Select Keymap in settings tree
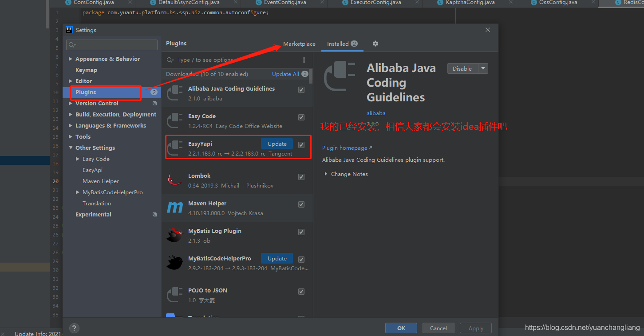Screen dimensions: 644x336 click(x=86, y=70)
